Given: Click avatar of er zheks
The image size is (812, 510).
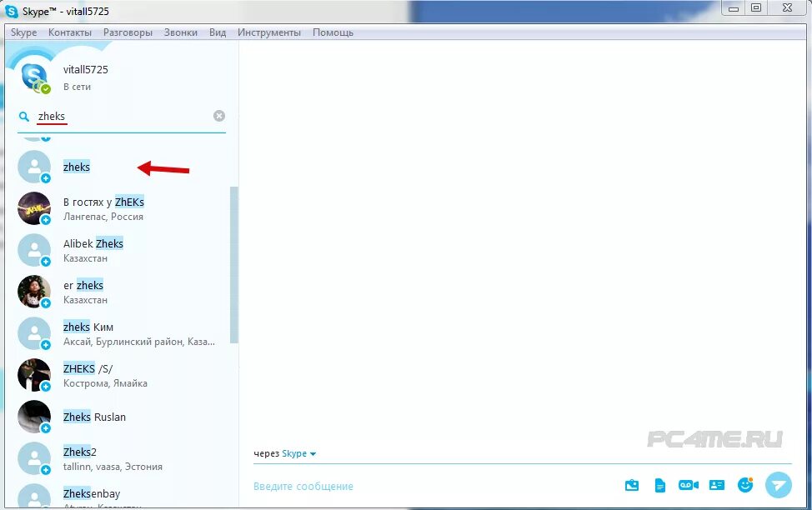Looking at the screenshot, I should pos(34,292).
